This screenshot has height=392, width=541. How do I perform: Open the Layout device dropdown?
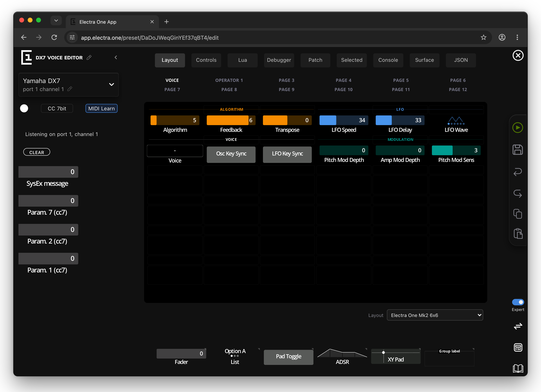point(435,315)
